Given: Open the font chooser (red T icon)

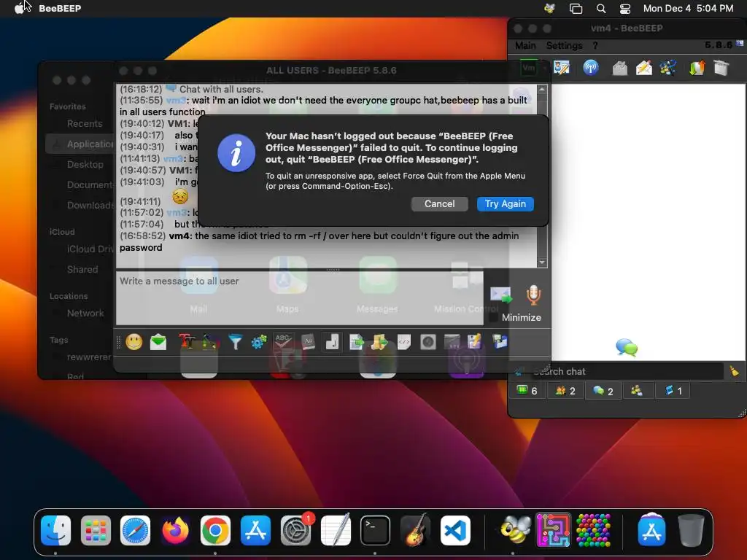Looking at the screenshot, I should coord(187,341).
